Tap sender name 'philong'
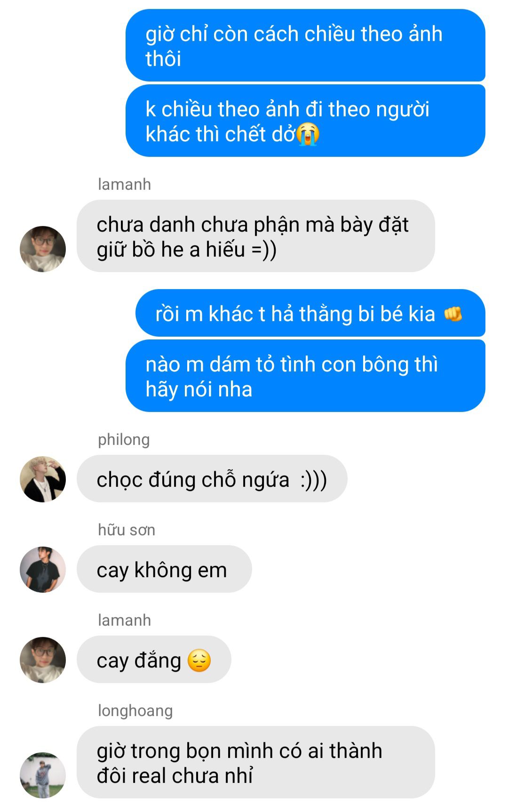The height and width of the screenshot is (812, 508). (x=124, y=440)
